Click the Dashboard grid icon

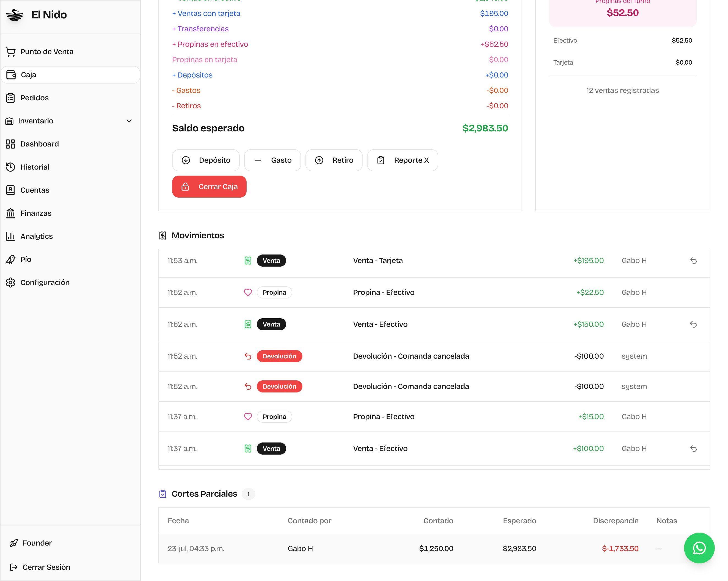[10, 144]
